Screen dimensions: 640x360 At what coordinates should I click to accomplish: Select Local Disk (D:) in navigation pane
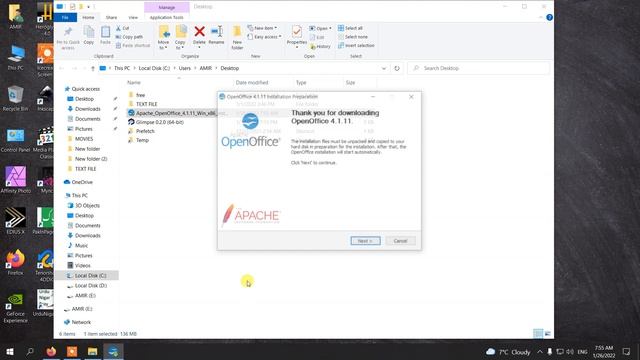click(x=91, y=285)
